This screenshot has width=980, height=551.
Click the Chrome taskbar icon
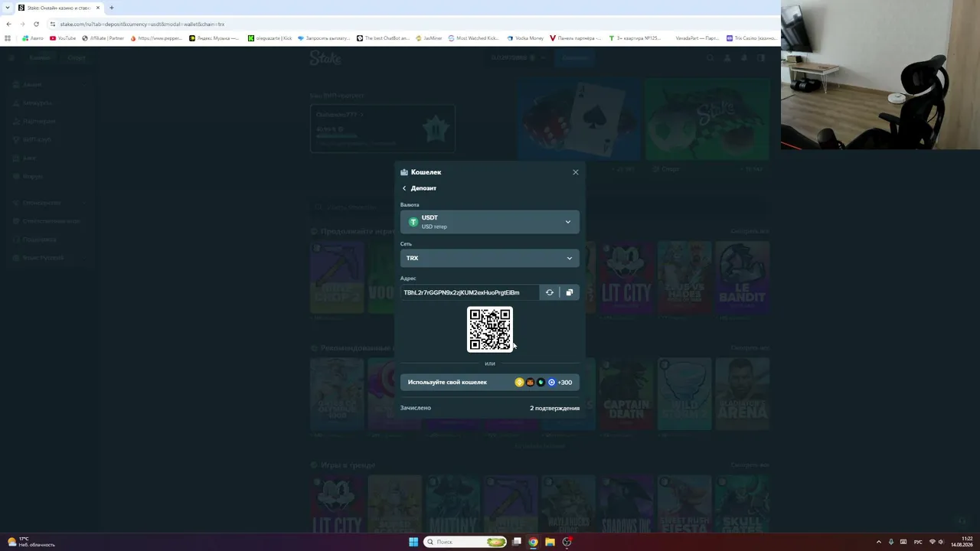pos(533,542)
